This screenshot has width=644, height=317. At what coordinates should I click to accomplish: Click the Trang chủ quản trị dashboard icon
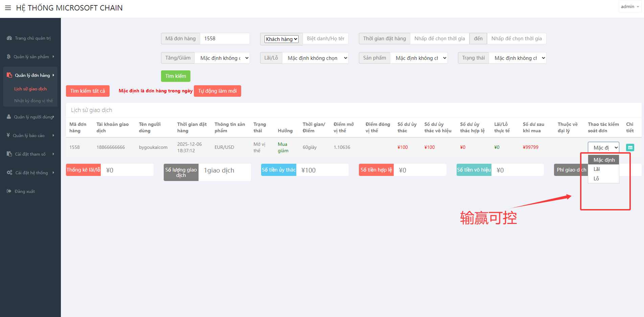[x=9, y=38]
